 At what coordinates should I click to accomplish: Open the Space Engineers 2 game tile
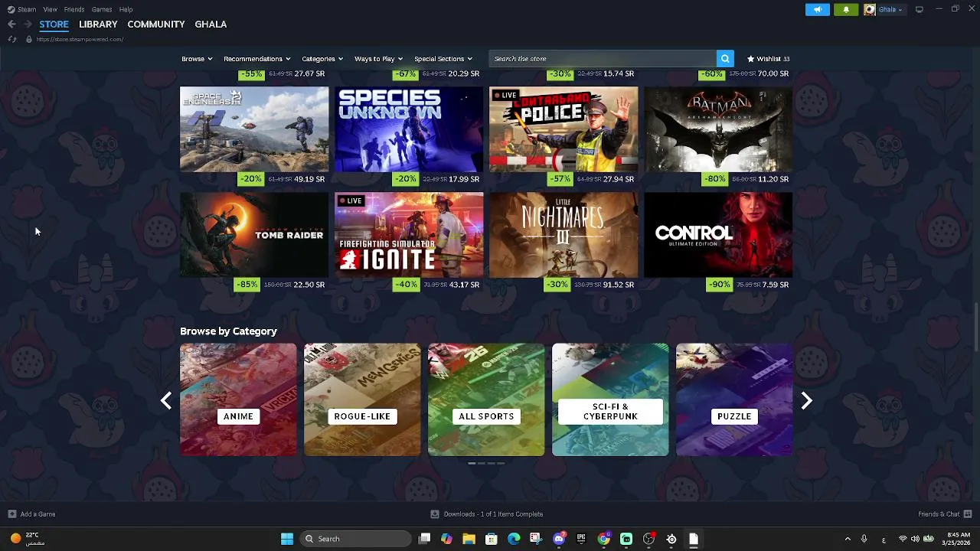(254, 129)
